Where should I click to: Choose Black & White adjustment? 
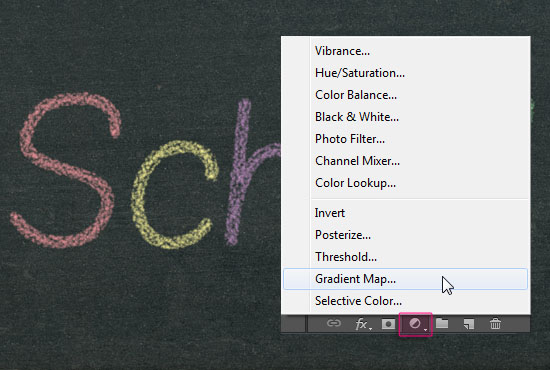click(x=405, y=117)
